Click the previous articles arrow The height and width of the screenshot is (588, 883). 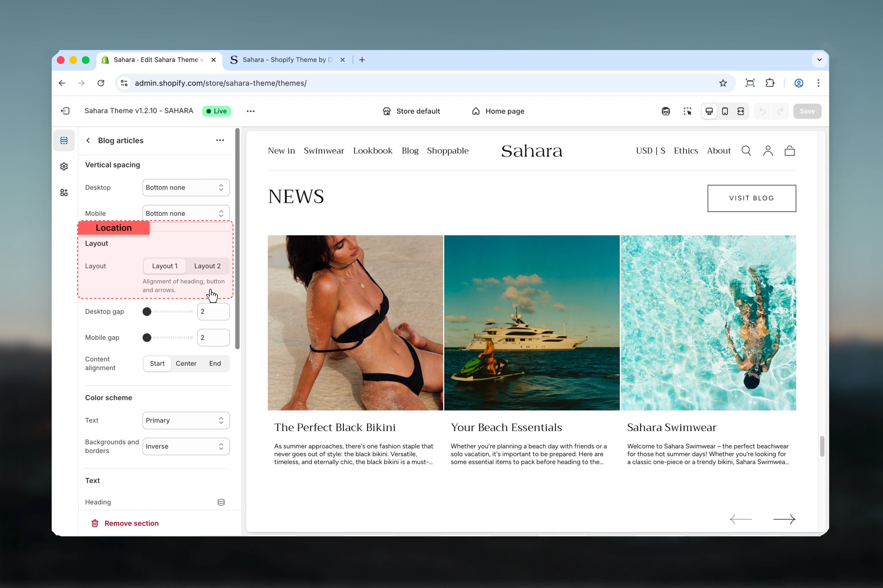pos(740,519)
